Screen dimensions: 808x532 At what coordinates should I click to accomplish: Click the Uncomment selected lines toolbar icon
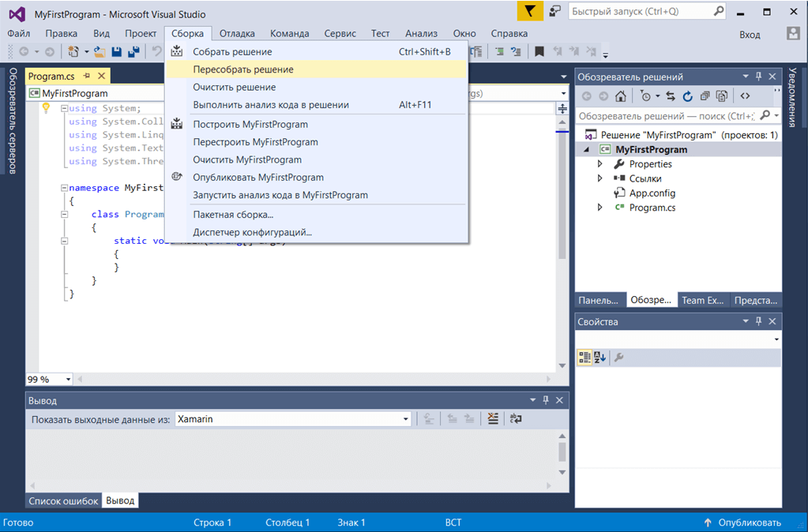click(516, 51)
